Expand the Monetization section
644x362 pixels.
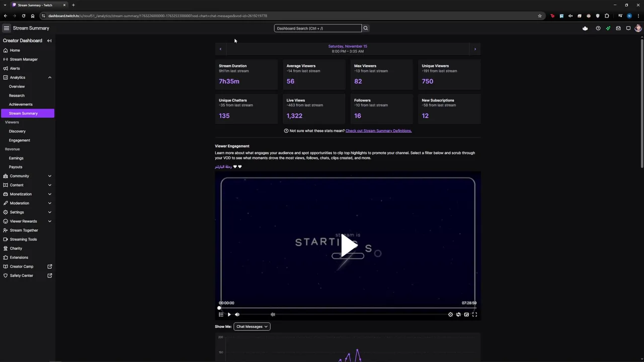49,194
